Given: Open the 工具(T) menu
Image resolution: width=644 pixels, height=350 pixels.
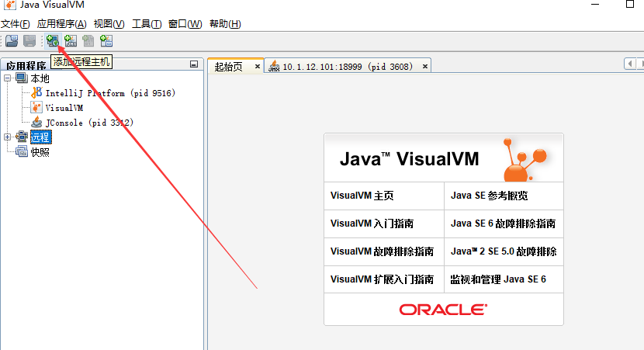Looking at the screenshot, I should click(x=147, y=24).
